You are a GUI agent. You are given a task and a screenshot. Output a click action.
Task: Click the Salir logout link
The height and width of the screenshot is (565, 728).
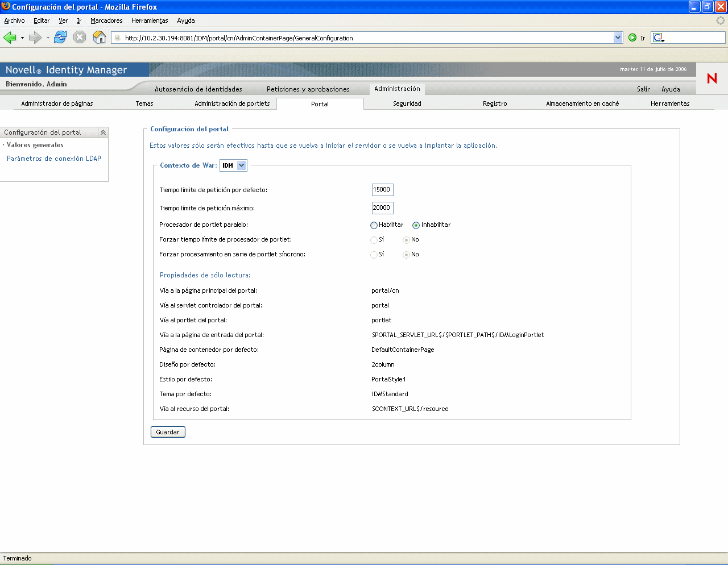643,89
